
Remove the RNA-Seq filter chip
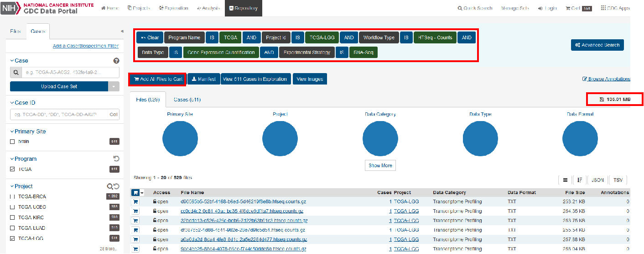coord(364,53)
